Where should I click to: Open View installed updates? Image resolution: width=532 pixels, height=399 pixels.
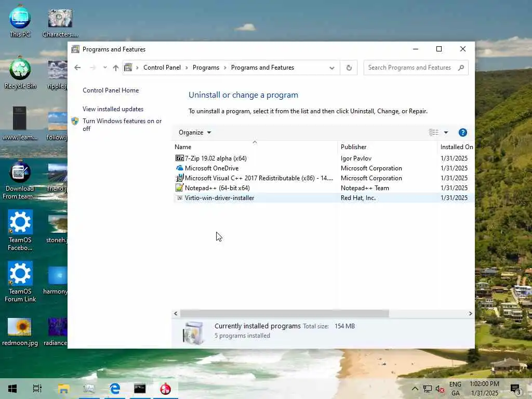(x=113, y=109)
